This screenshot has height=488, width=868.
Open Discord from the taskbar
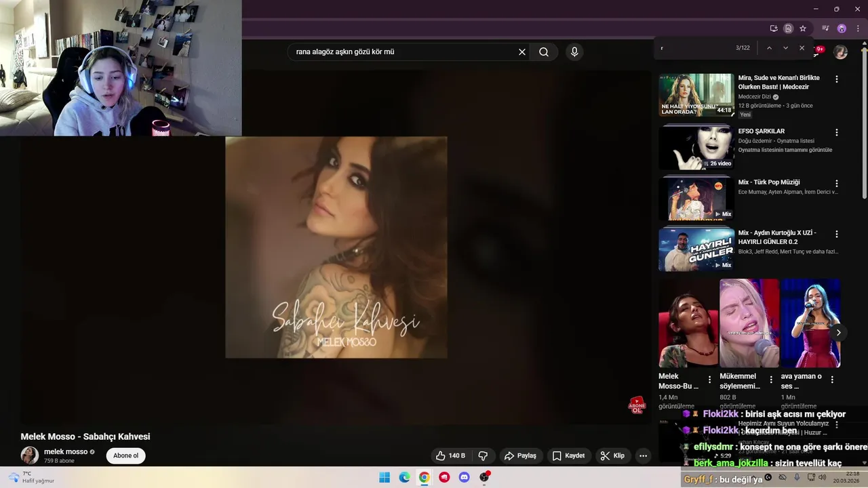click(464, 477)
